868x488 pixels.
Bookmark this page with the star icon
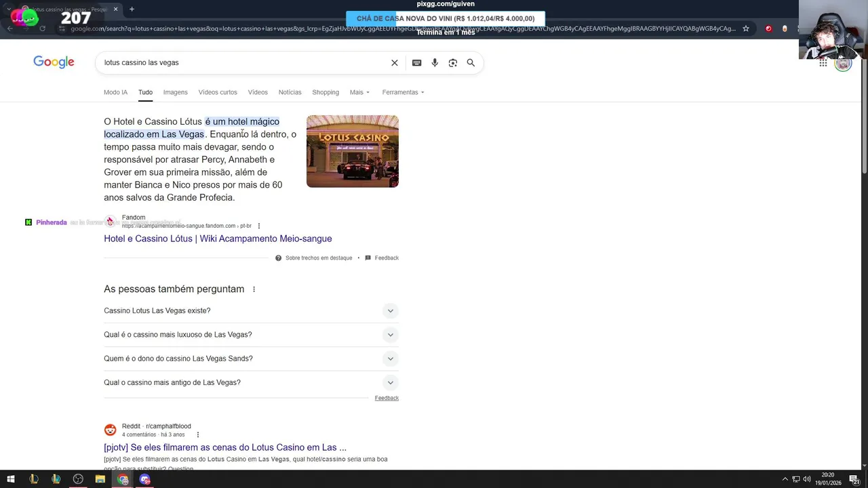[x=746, y=28]
